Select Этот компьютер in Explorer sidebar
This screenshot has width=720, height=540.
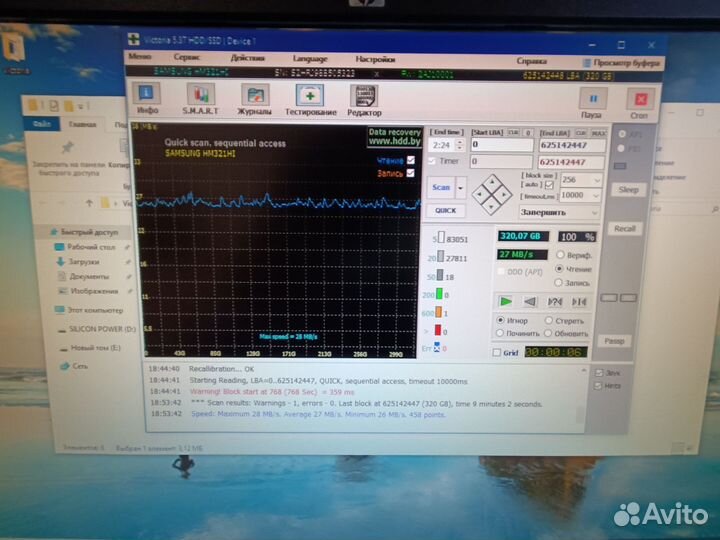[x=89, y=310]
